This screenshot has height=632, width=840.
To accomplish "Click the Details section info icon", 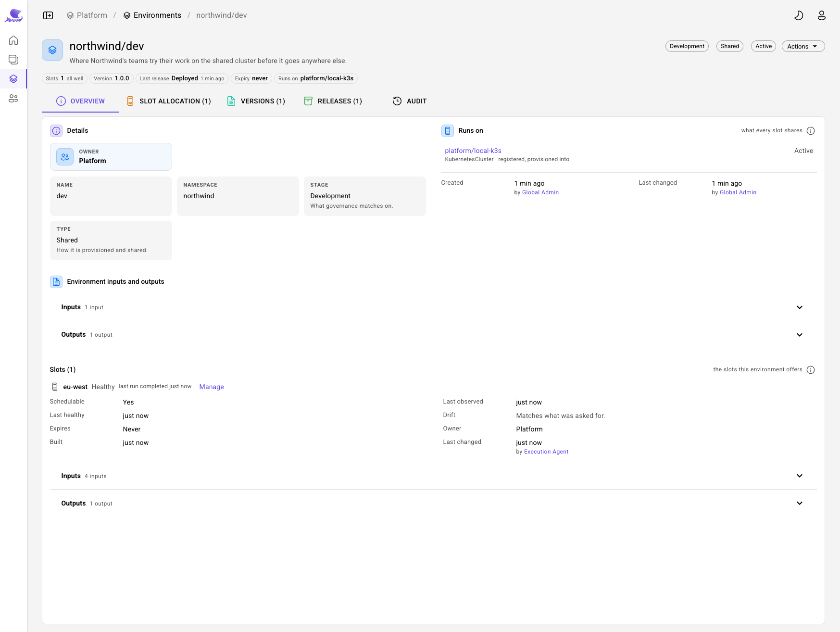I will click(x=56, y=131).
